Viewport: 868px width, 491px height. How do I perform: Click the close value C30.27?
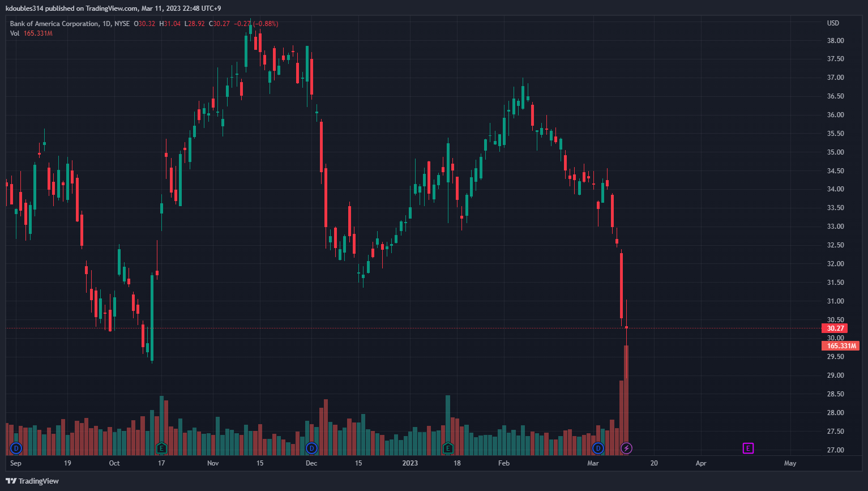click(219, 24)
